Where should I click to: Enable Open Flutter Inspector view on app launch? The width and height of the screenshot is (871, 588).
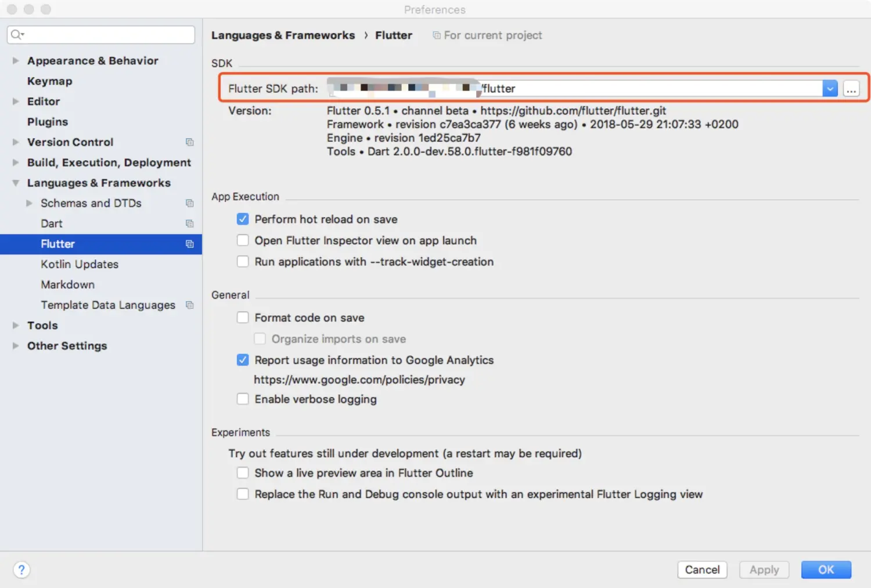243,240
